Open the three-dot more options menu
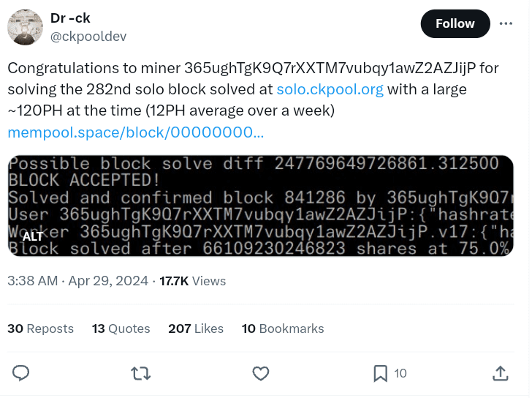This screenshot has height=398, width=532. [x=506, y=23]
